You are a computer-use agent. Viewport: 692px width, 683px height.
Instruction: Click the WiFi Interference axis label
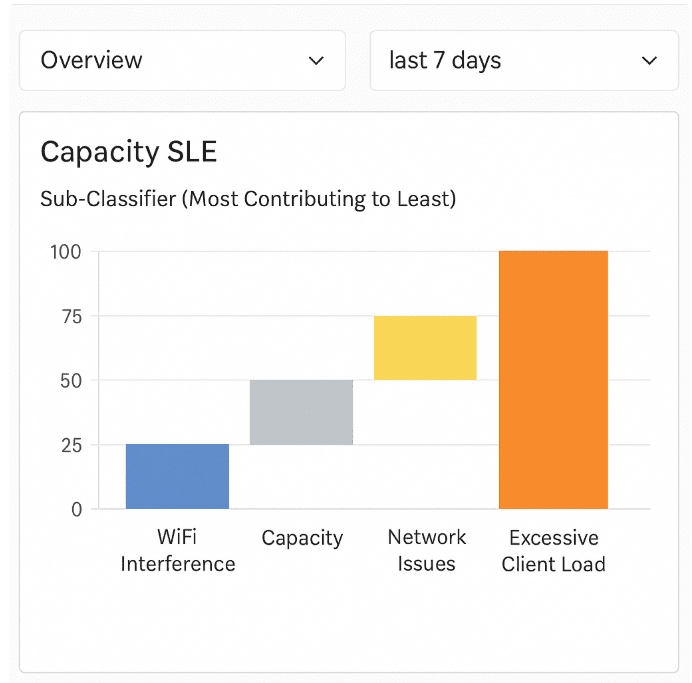pos(177,551)
